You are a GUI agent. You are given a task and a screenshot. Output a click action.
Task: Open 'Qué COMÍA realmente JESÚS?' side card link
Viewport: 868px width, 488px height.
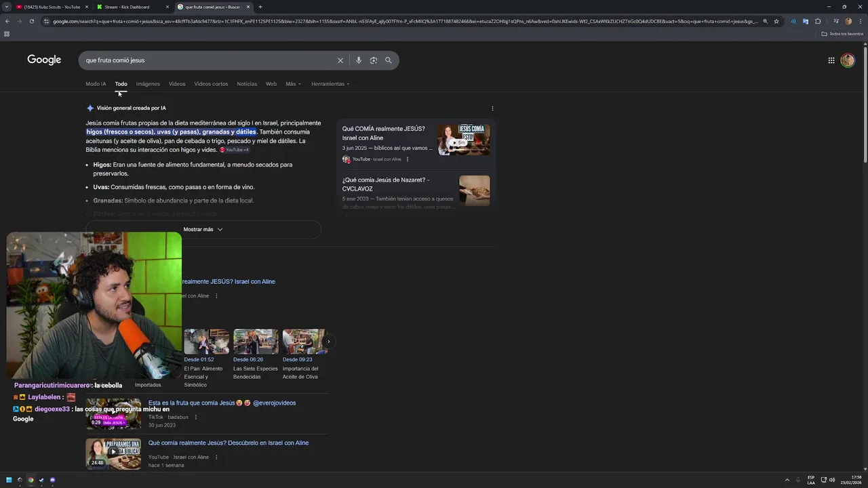click(383, 134)
